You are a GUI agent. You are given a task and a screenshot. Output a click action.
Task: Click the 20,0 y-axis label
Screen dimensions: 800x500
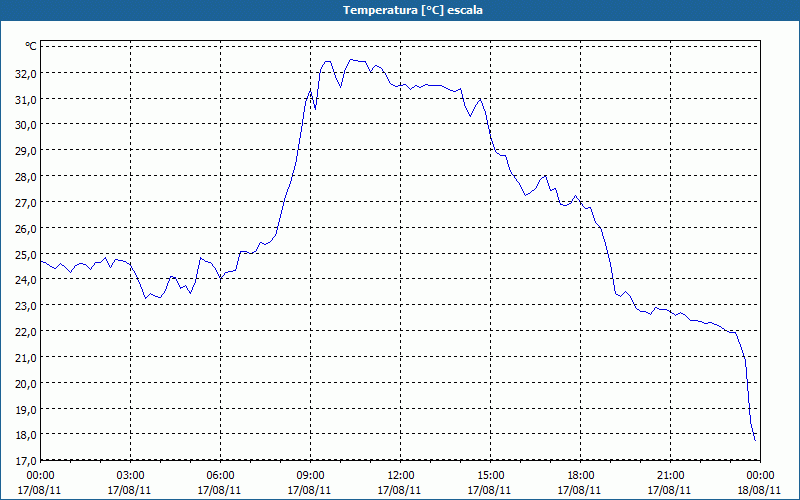pyautogui.click(x=27, y=384)
